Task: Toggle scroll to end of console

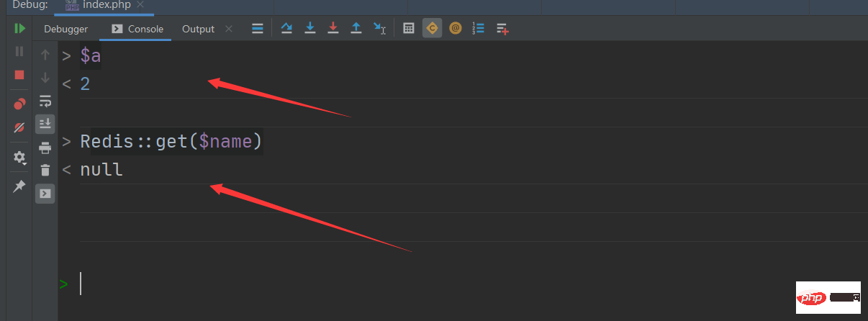Action: tap(45, 124)
